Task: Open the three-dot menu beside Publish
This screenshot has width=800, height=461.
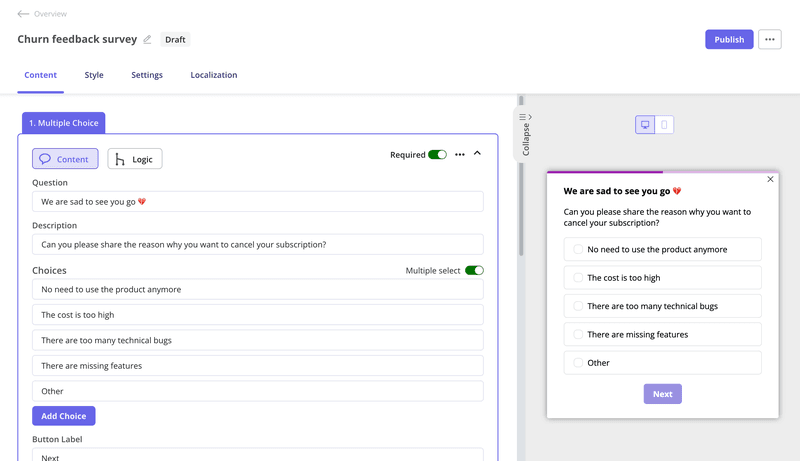Action: (x=769, y=40)
